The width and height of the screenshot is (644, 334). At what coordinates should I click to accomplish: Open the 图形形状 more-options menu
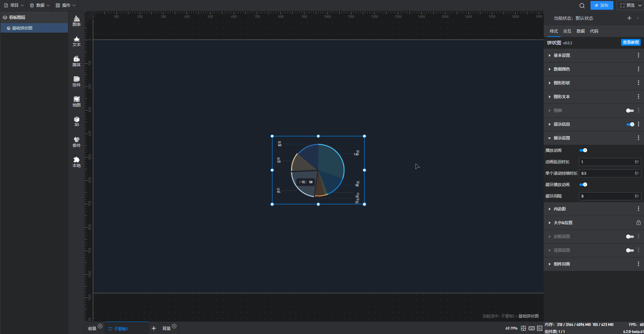tap(638, 83)
